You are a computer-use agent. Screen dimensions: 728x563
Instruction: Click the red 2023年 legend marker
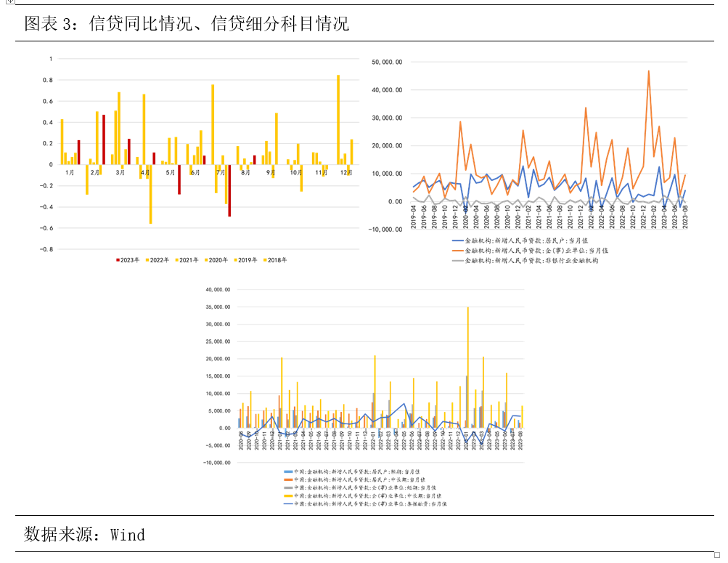(117, 259)
